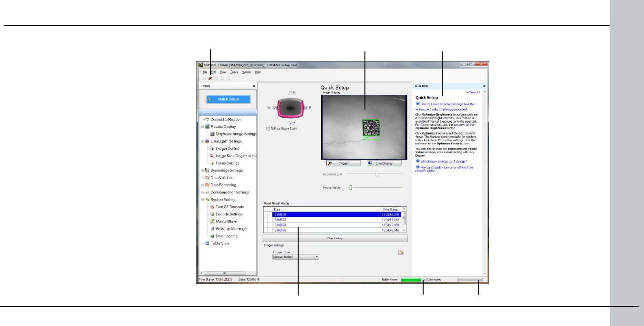Open Turn Off Timeouts settings
This screenshot has height=326, width=644.
click(230, 207)
